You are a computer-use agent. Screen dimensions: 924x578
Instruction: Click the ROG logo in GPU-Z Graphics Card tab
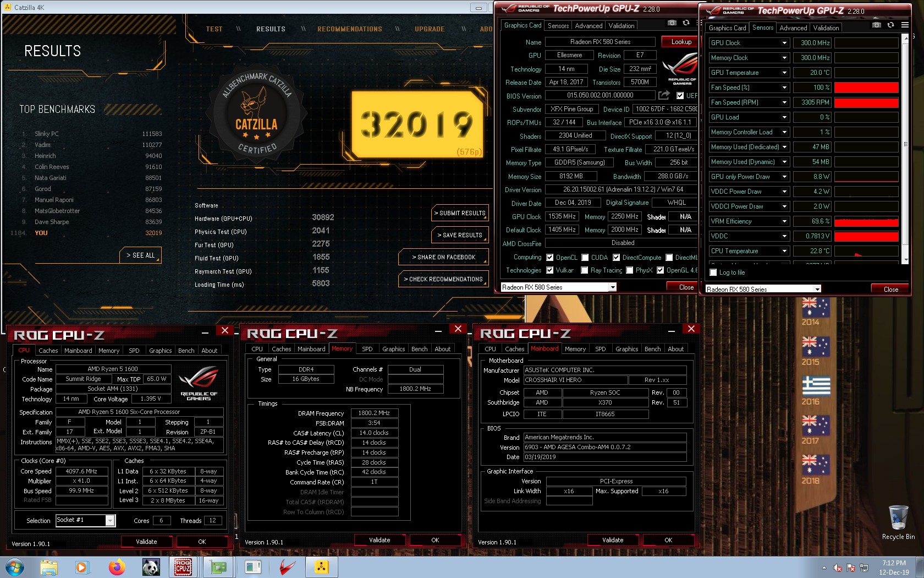coord(680,69)
